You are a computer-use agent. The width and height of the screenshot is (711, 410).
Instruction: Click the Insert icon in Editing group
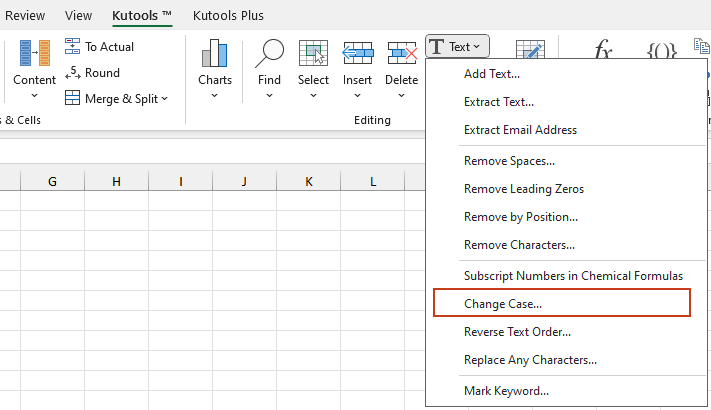point(357,55)
